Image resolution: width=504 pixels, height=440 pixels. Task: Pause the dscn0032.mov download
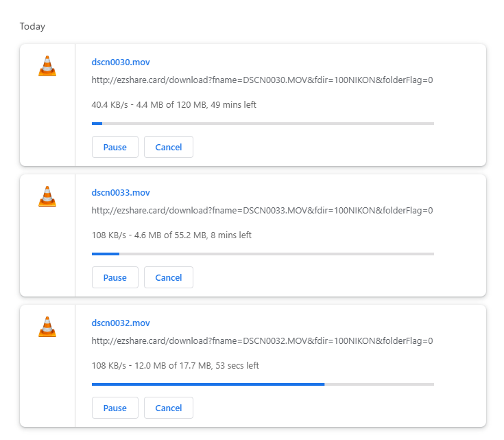115,408
